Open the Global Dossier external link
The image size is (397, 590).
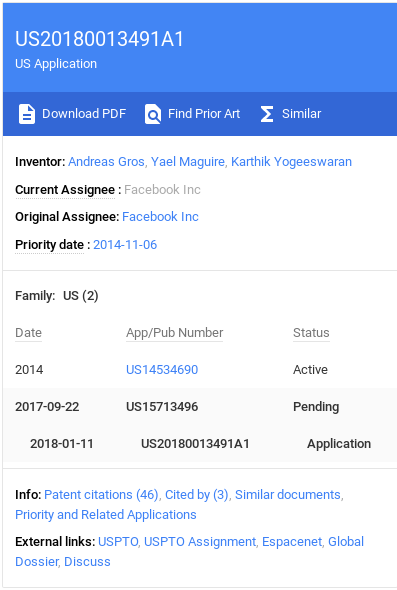click(x=346, y=542)
